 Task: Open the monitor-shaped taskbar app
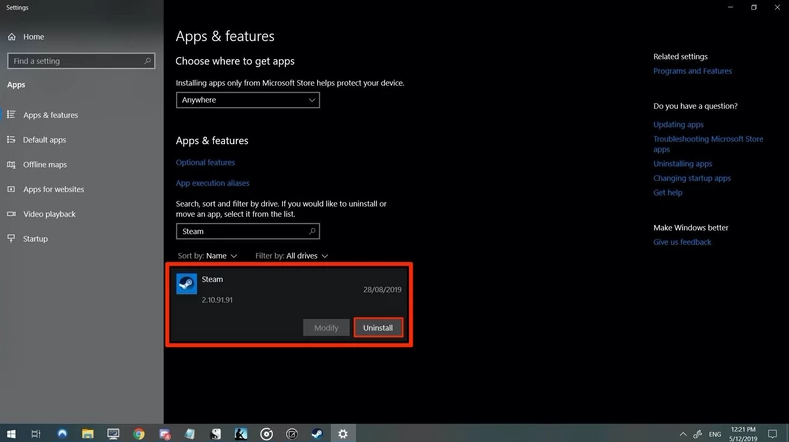click(x=113, y=433)
